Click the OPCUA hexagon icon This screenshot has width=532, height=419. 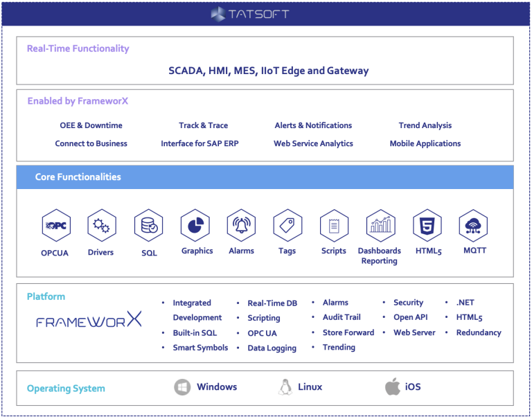[55, 226]
